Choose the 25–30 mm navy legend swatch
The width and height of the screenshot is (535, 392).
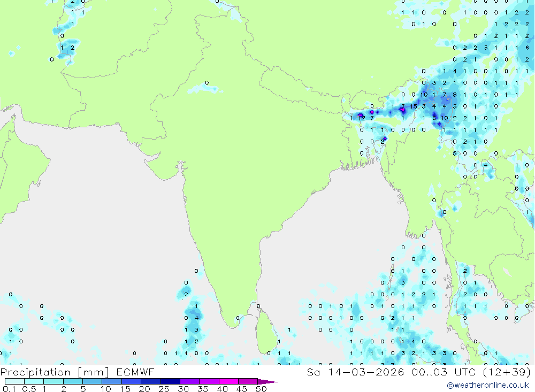click(x=170, y=381)
